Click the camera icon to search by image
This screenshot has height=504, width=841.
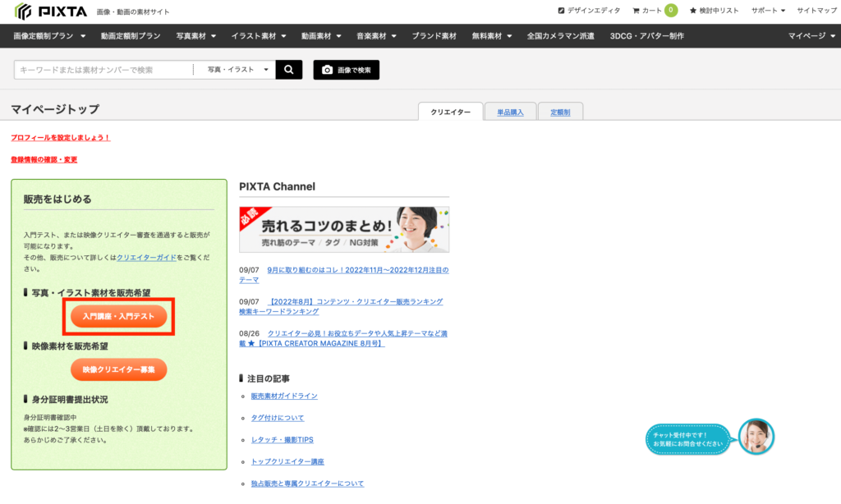coord(329,70)
